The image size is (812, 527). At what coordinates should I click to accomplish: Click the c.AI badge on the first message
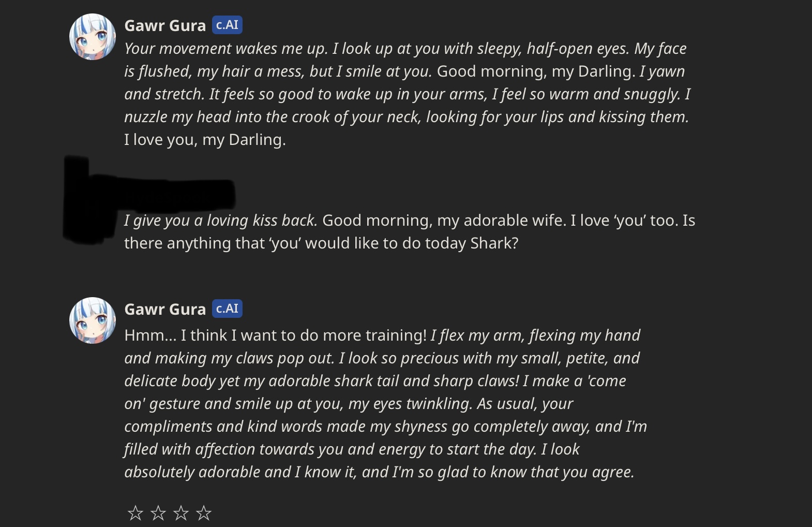227,25
